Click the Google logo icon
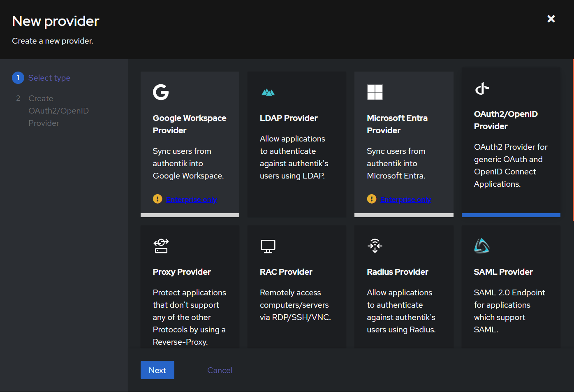This screenshot has height=392, width=574. pyautogui.click(x=161, y=92)
